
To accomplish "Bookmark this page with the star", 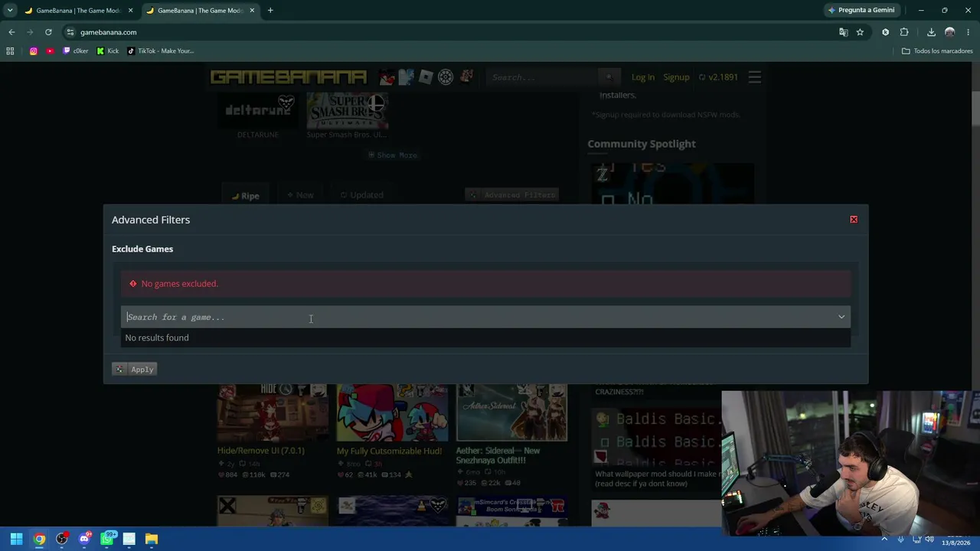I will (x=860, y=32).
